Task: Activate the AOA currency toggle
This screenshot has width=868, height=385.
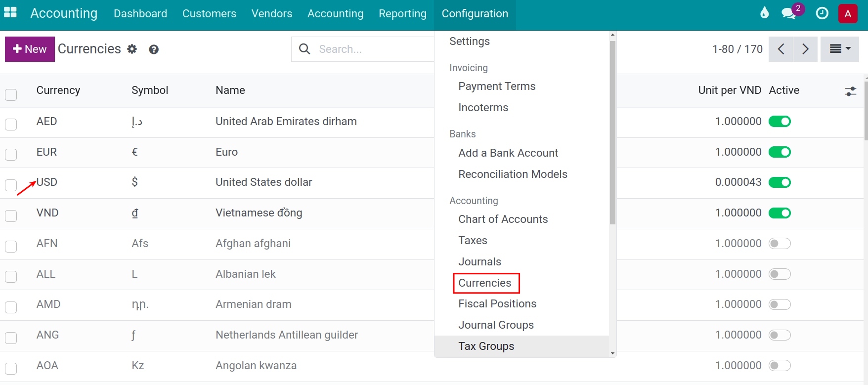Action: 780,366
